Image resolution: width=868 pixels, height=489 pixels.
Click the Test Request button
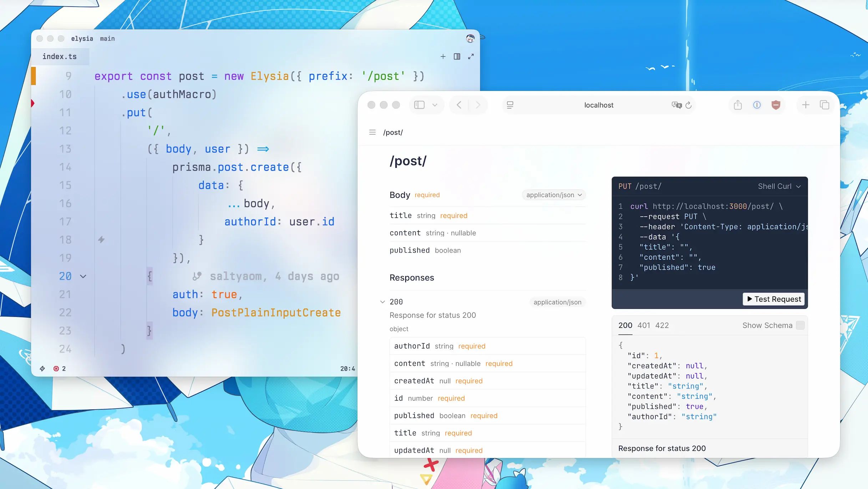coord(773,299)
